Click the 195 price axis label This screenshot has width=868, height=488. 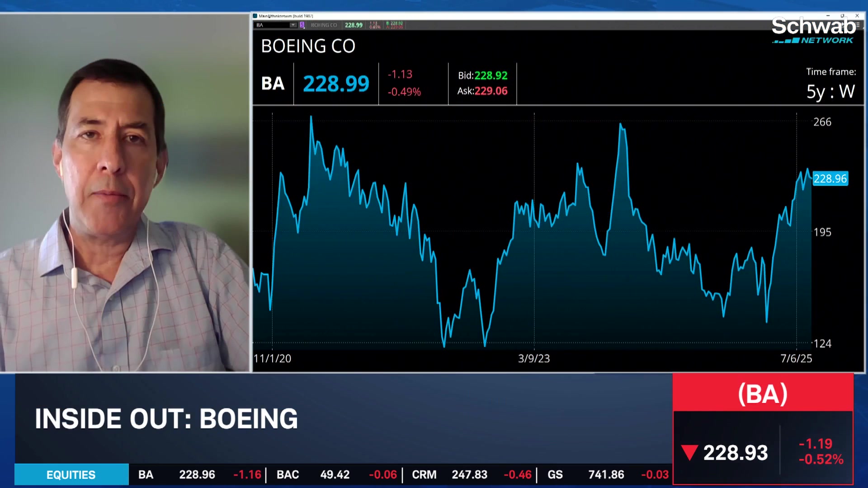click(822, 232)
